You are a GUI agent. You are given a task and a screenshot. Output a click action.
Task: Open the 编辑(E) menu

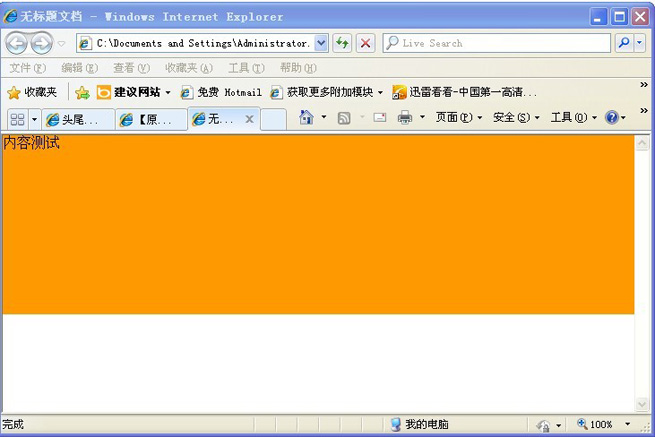(x=79, y=68)
